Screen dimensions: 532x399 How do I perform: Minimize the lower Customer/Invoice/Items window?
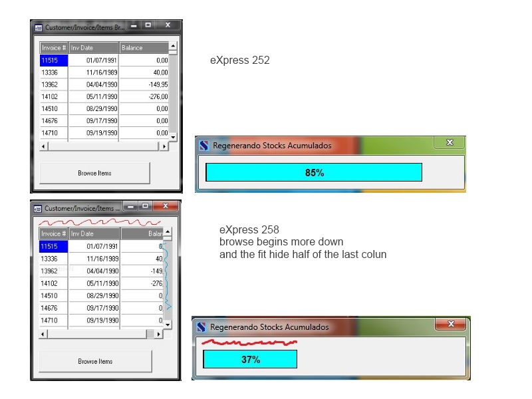tap(130, 206)
